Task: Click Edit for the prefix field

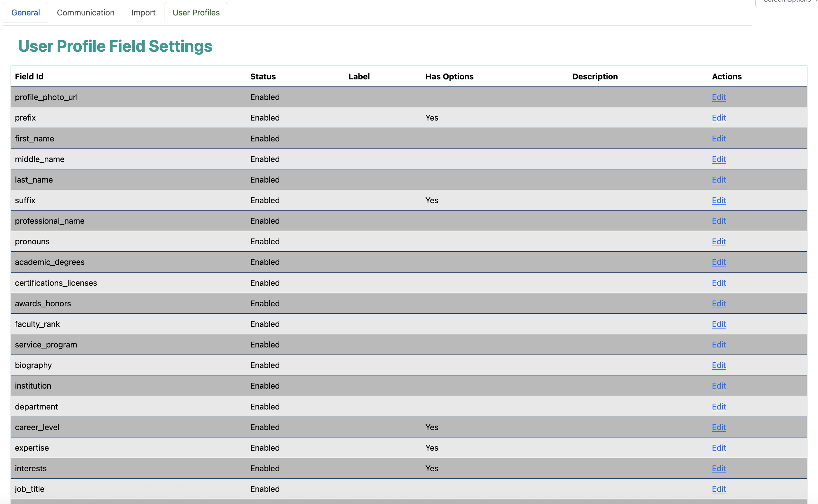Action: coord(719,118)
